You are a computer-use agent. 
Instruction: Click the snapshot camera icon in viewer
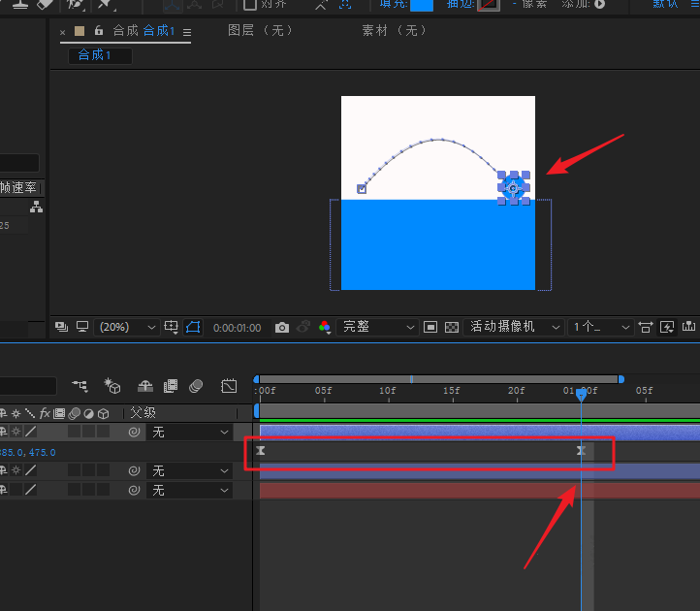[281, 328]
